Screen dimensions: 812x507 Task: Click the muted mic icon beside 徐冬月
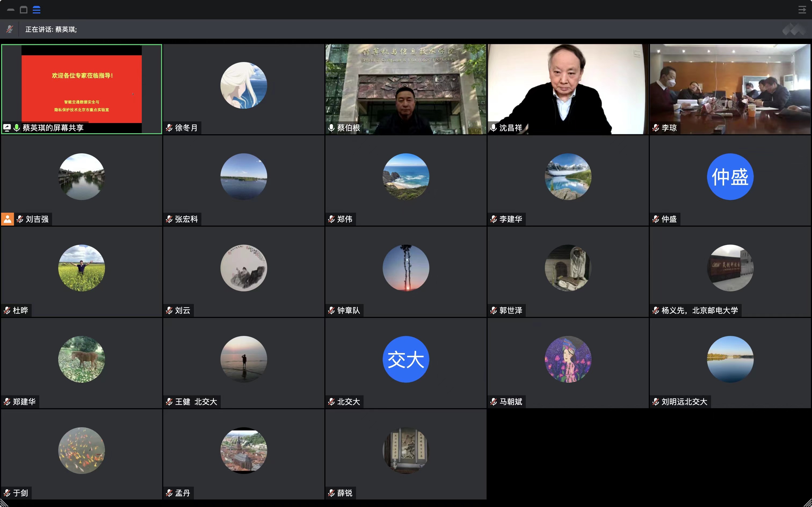pyautogui.click(x=169, y=128)
